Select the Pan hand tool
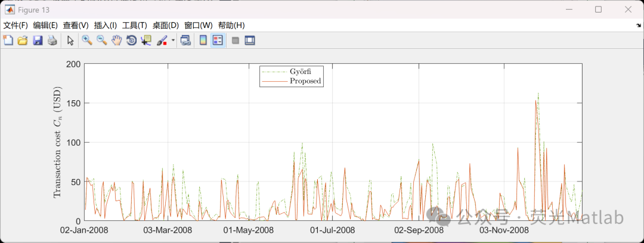This screenshot has height=243, width=644. [117, 40]
